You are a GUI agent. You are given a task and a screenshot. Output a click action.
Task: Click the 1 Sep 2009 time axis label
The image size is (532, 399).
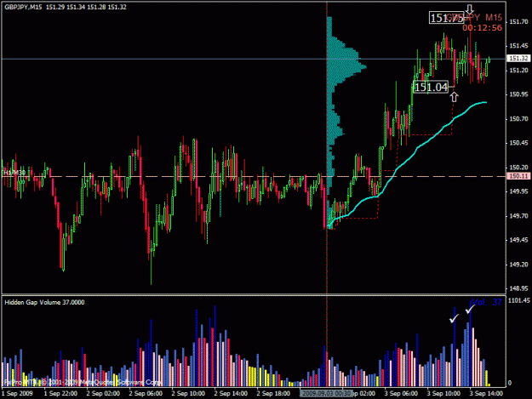tap(17, 394)
